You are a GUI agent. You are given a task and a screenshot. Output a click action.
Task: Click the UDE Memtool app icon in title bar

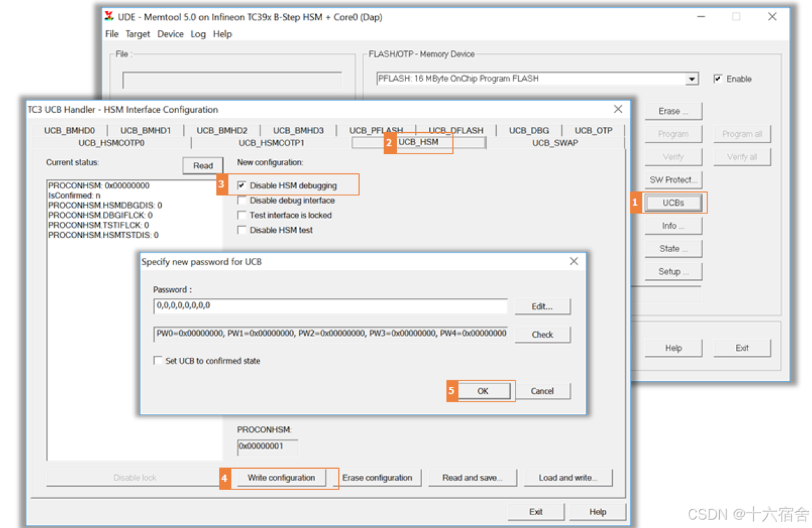[109, 17]
